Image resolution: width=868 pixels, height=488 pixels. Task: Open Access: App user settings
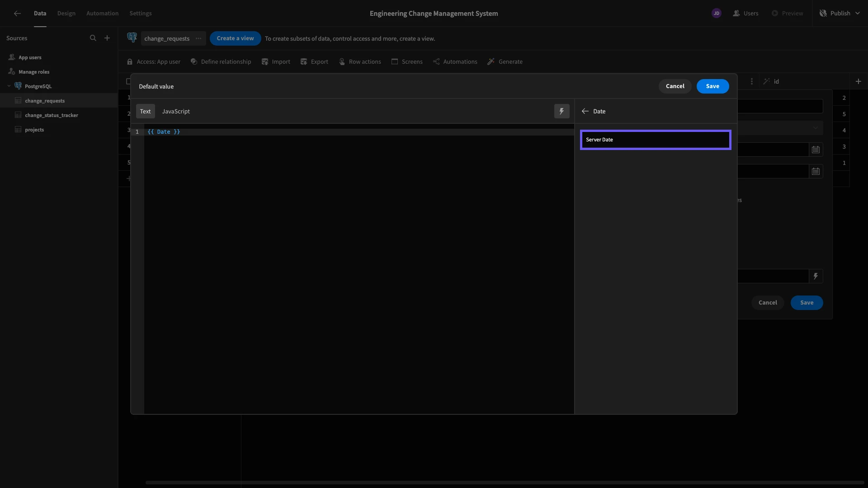point(154,62)
